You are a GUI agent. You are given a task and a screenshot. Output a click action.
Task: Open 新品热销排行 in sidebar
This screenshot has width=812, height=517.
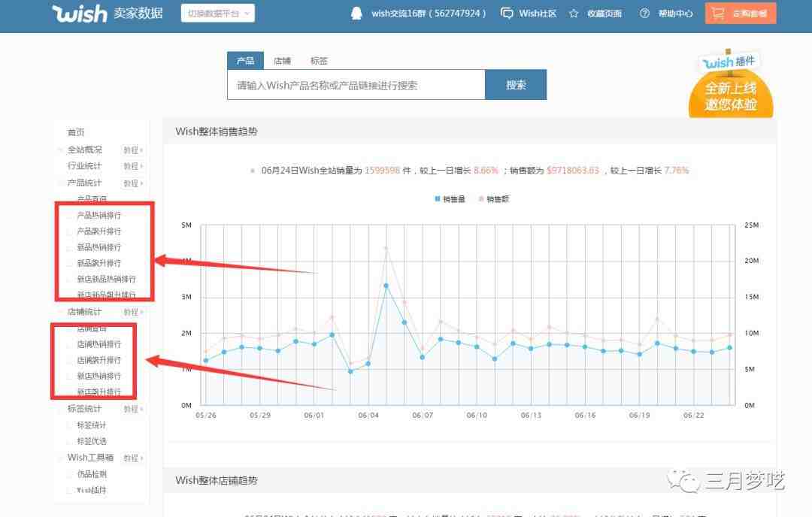[99, 247]
